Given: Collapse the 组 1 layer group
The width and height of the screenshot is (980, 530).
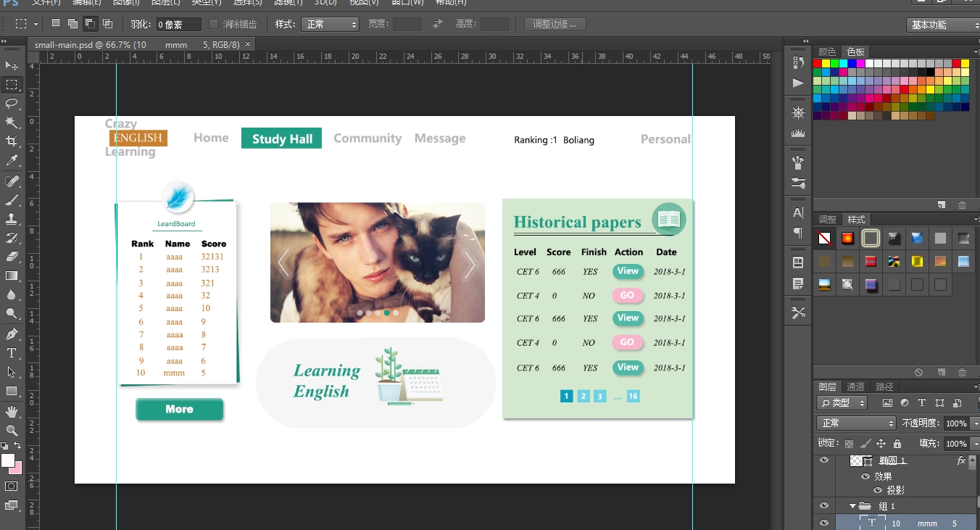Looking at the screenshot, I should tap(853, 506).
